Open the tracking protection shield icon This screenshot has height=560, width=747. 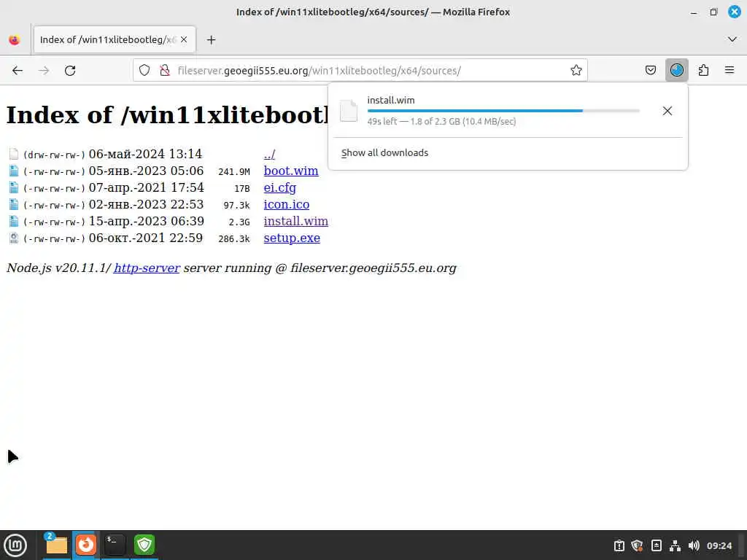click(x=144, y=71)
